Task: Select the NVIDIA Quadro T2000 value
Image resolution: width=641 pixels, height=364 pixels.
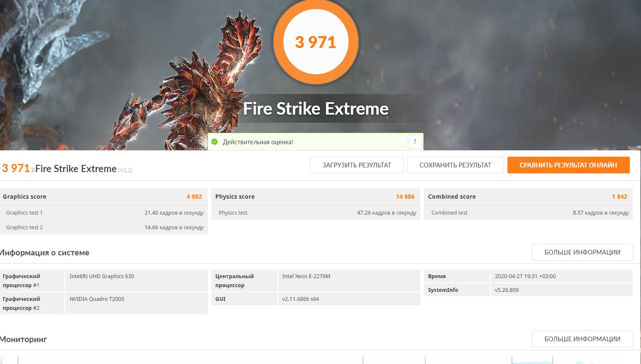Action: (x=97, y=299)
